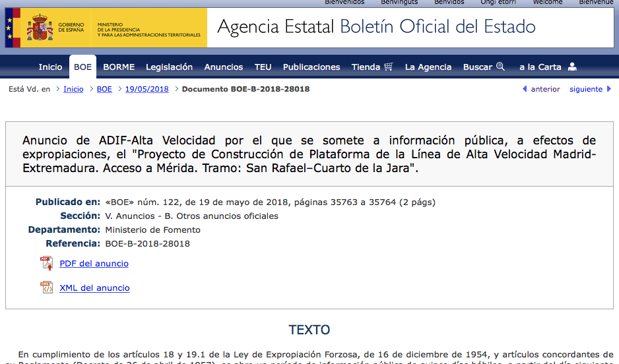
Task: Click the Sección label
Action: tap(80, 216)
